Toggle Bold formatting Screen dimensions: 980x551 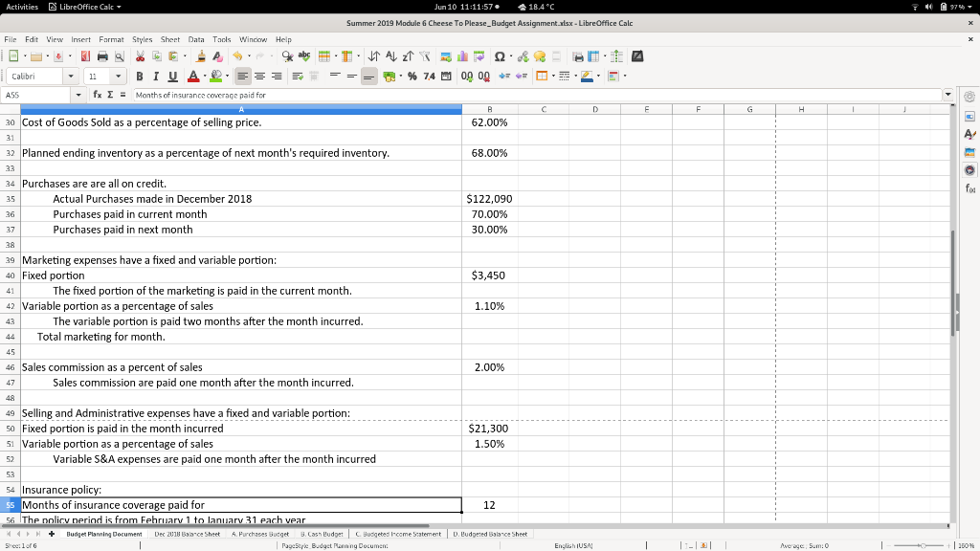point(140,77)
